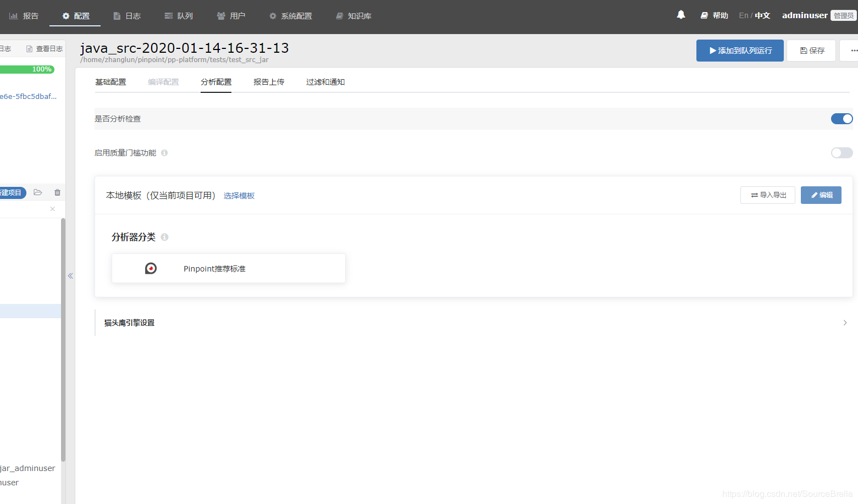This screenshot has width=858, height=504.
Task: Open the 报告 menu
Action: tap(24, 16)
